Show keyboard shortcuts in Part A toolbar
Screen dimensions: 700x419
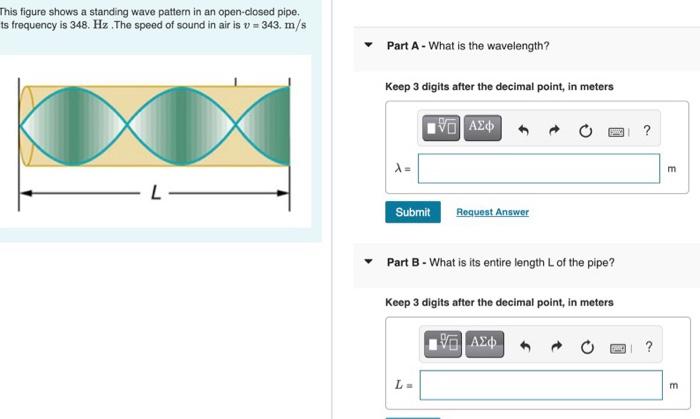pyautogui.click(x=616, y=132)
